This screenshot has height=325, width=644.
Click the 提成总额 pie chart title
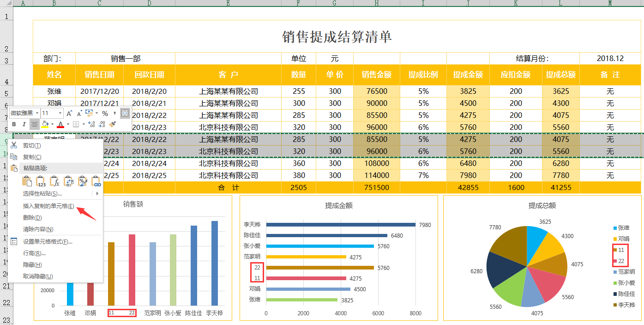click(x=542, y=205)
